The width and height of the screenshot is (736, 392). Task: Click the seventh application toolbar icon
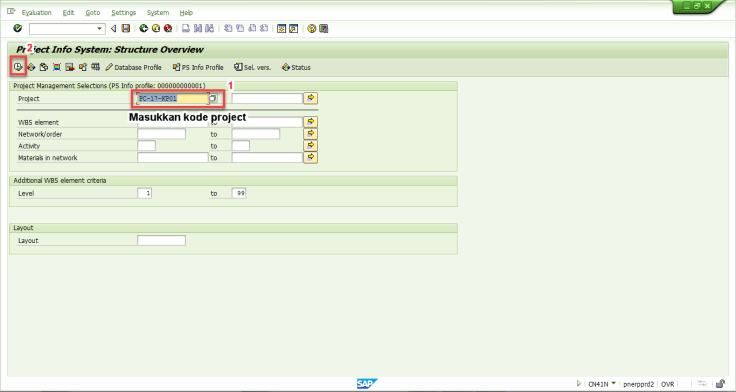(x=95, y=67)
